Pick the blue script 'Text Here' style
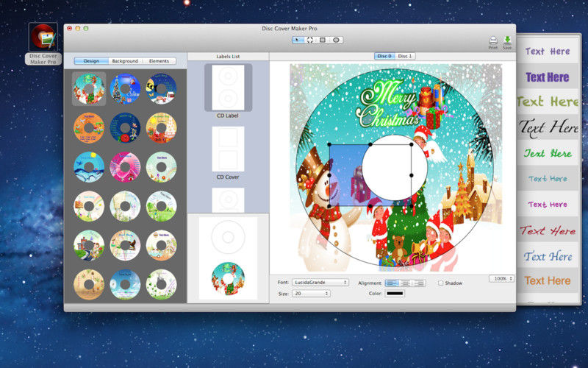 click(x=548, y=256)
